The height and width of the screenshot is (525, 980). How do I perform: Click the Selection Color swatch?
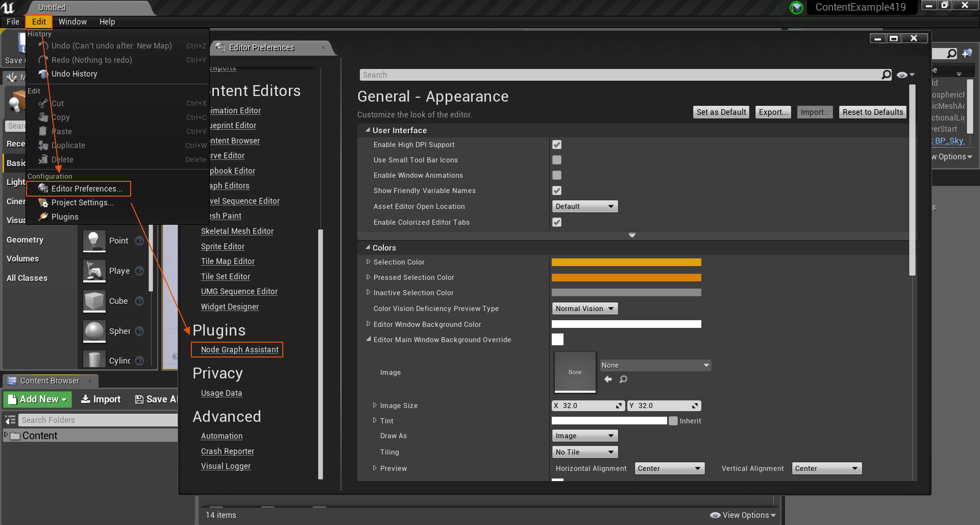[x=626, y=262]
